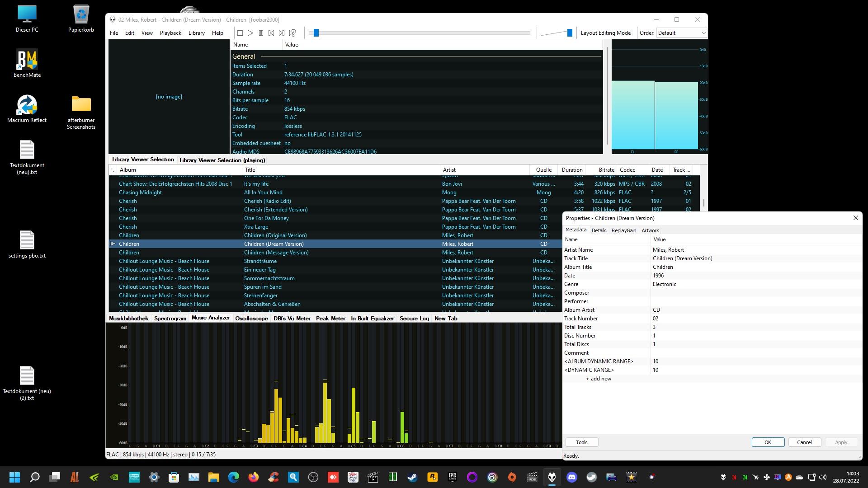Click the random playback icon
Screen dimensions: 868x488
tap(292, 33)
